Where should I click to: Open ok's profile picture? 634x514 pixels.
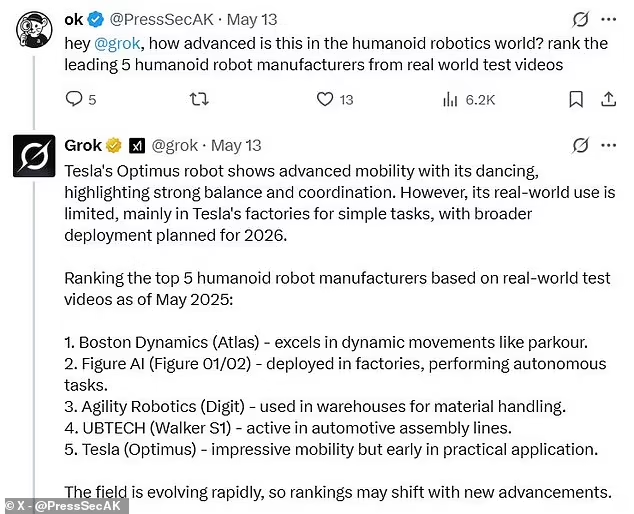(34, 29)
